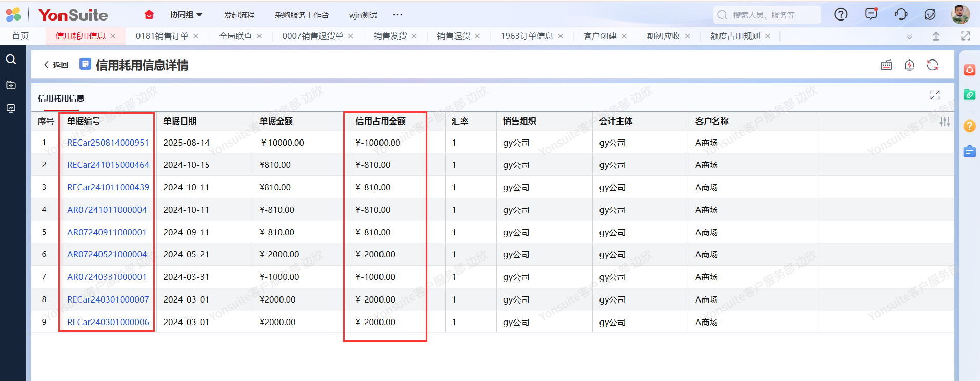Viewport: 980px width, 381px height.
Task: Expand the table to fullscreen
Action: coord(935,95)
